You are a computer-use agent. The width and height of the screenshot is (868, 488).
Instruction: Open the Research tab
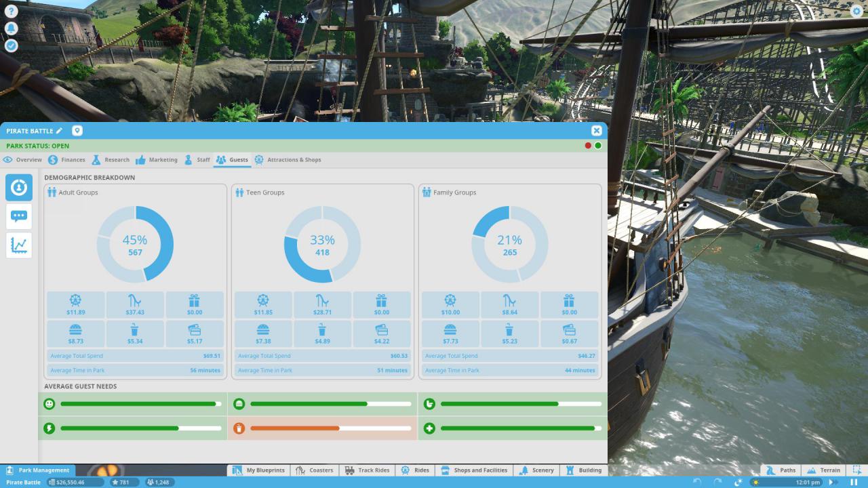[110, 160]
